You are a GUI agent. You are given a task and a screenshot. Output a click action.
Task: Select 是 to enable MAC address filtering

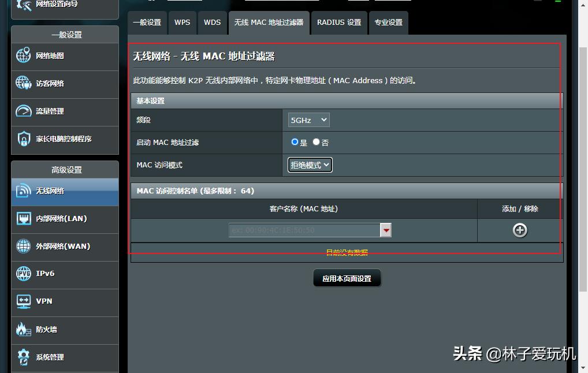pos(295,142)
